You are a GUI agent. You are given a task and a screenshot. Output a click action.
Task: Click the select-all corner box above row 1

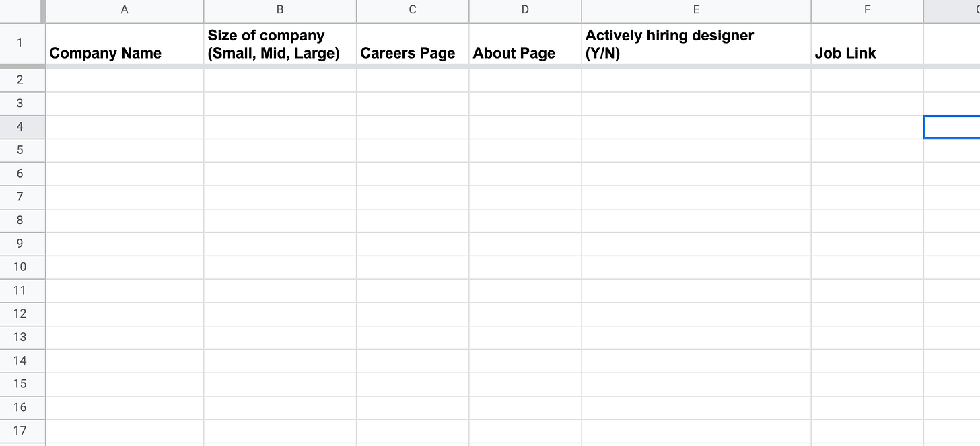[x=21, y=10]
